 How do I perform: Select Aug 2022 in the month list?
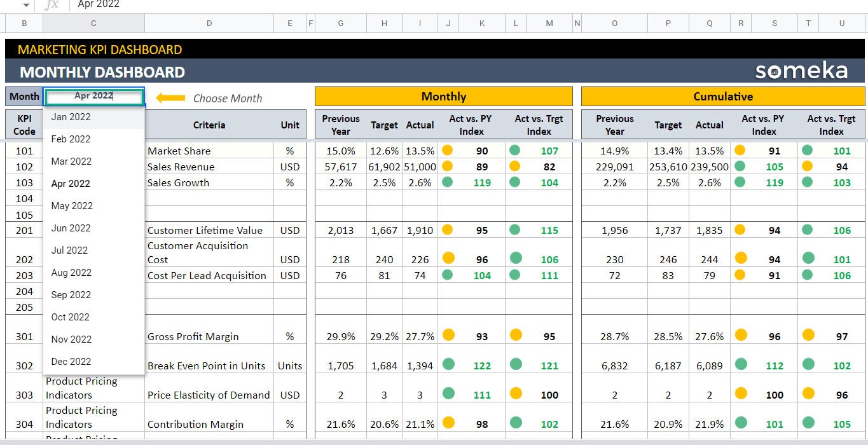(71, 273)
